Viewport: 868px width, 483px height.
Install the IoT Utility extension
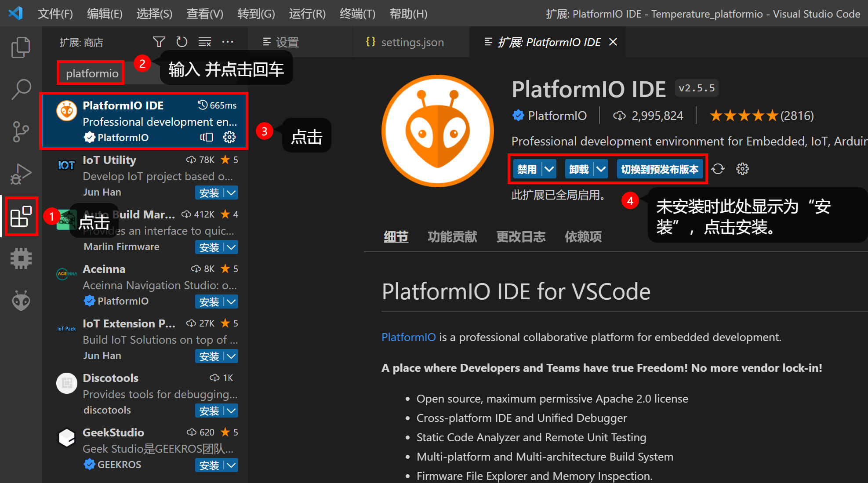[x=210, y=193]
